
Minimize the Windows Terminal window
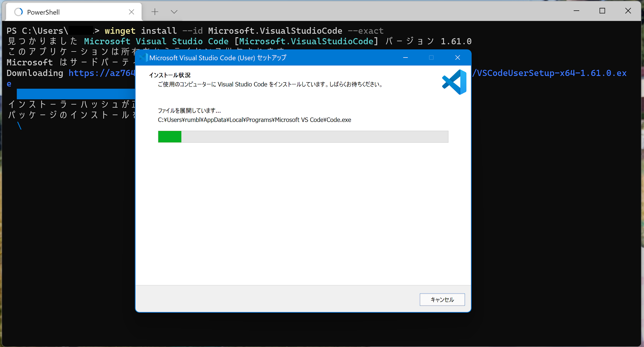point(576,11)
